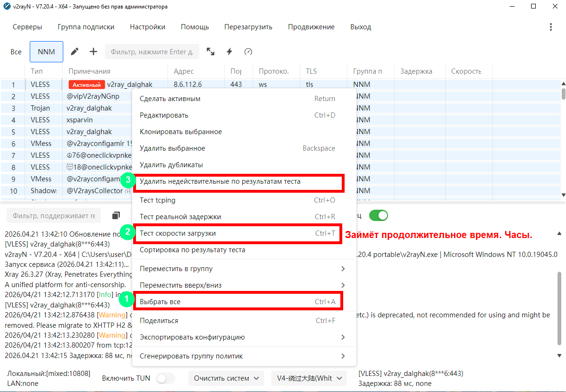Enable the TUN mode switch
This screenshot has height=392, width=566.
[x=165, y=378]
